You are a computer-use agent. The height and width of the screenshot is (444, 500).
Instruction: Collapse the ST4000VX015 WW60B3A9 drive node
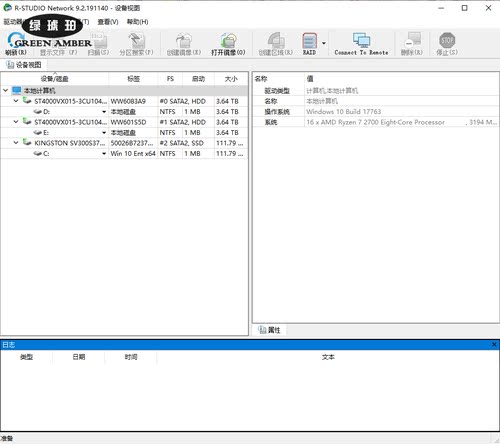(x=16, y=101)
